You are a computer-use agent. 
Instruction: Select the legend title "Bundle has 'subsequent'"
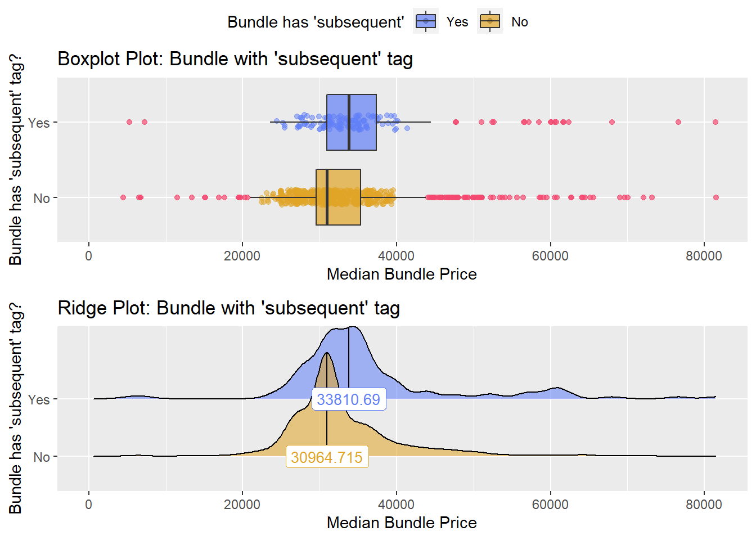coord(316,22)
